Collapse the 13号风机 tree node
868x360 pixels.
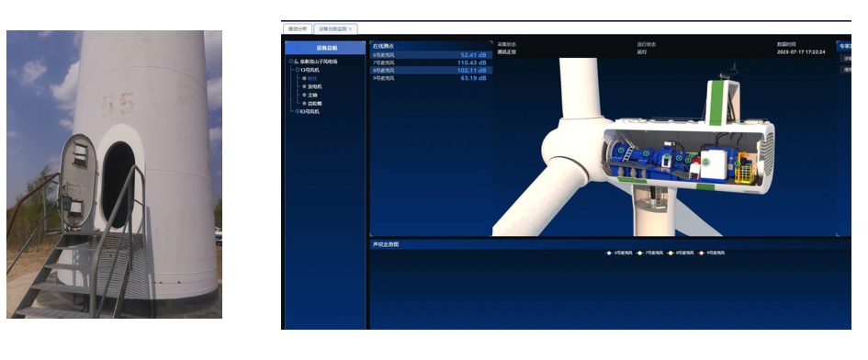point(298,70)
